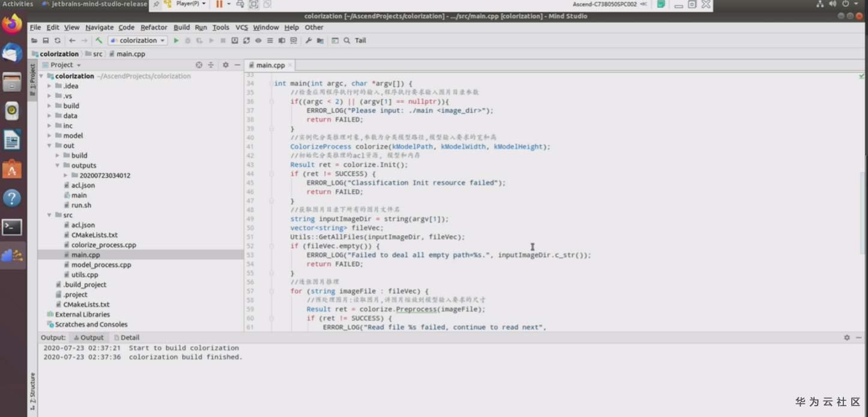Click the grey Stop square in toolbar
868x417 pixels.
pyautogui.click(x=223, y=41)
